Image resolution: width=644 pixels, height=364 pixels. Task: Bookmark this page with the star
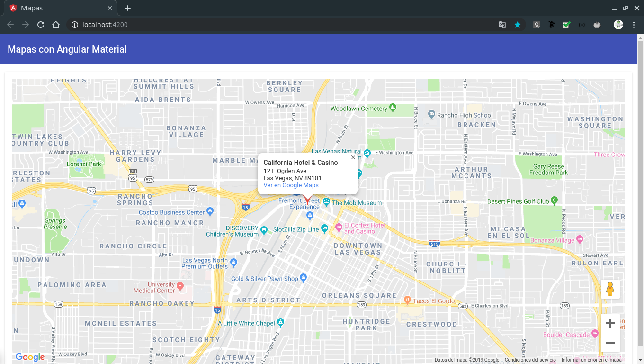click(x=518, y=25)
